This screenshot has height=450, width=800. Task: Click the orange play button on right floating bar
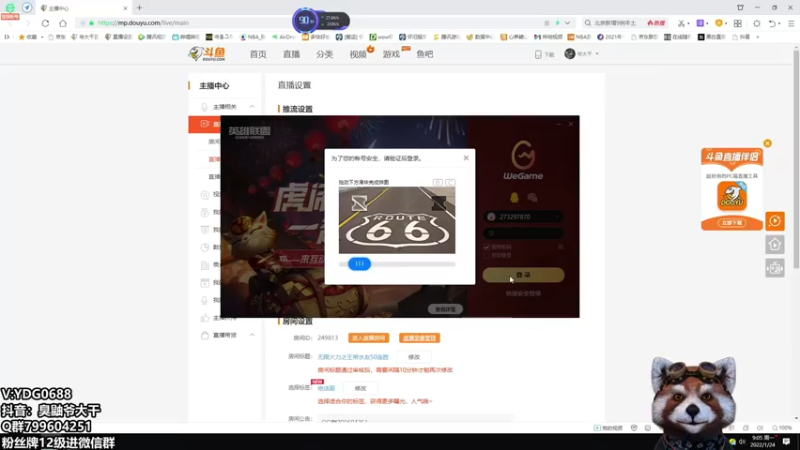click(774, 221)
